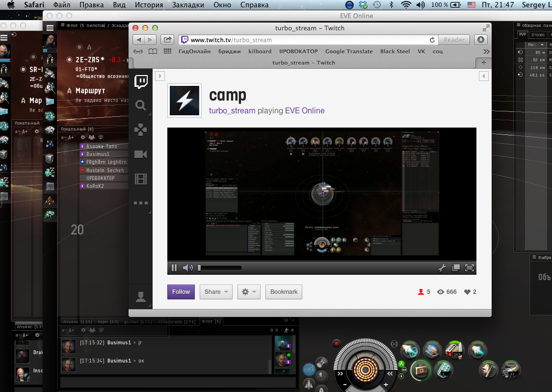Follow the turbo_stream channel
This screenshot has width=552, height=392.
point(181,292)
